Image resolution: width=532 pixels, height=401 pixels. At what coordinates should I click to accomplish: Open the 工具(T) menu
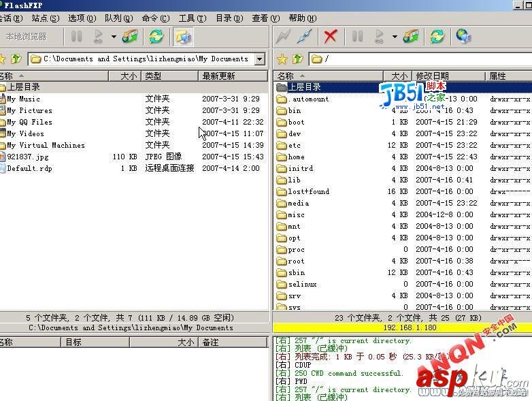click(193, 18)
